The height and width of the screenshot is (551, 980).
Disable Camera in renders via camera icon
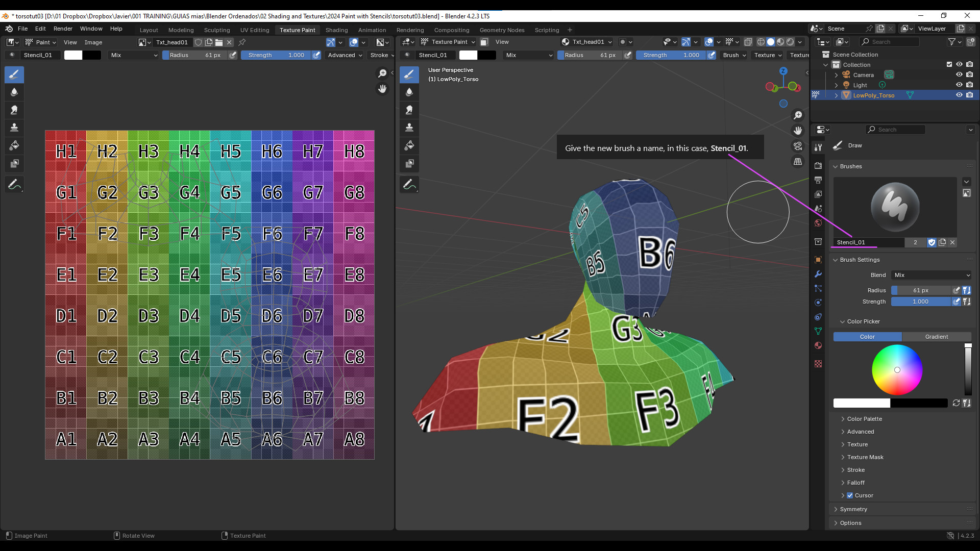[969, 75]
